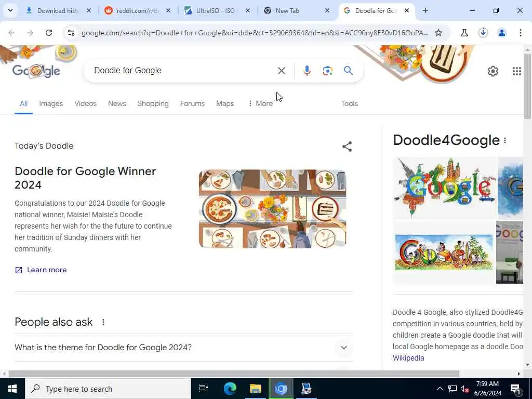This screenshot has height=399, width=532.
Task: Open Windows notification center
Action: tap(515, 389)
